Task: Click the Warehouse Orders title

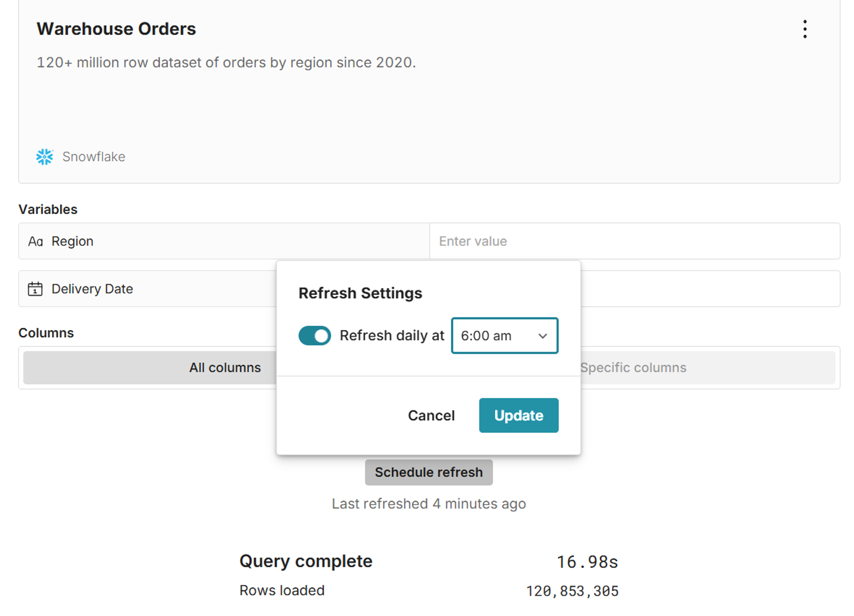Action: [116, 29]
